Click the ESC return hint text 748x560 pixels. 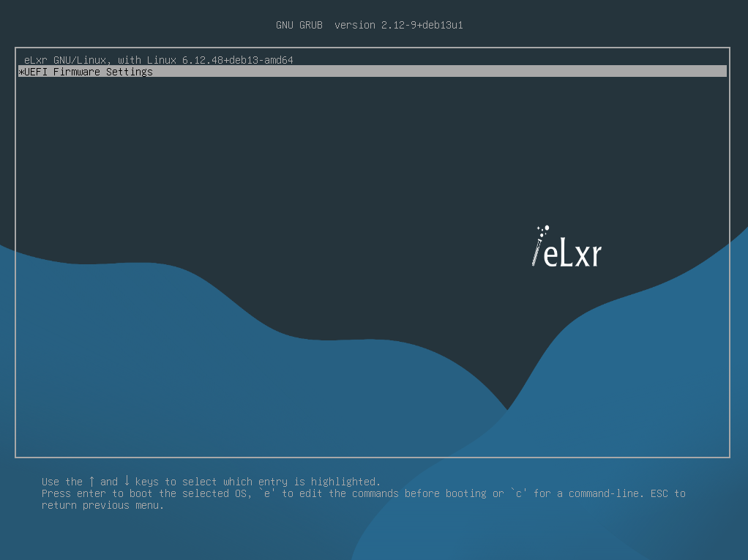pyautogui.click(x=660, y=493)
